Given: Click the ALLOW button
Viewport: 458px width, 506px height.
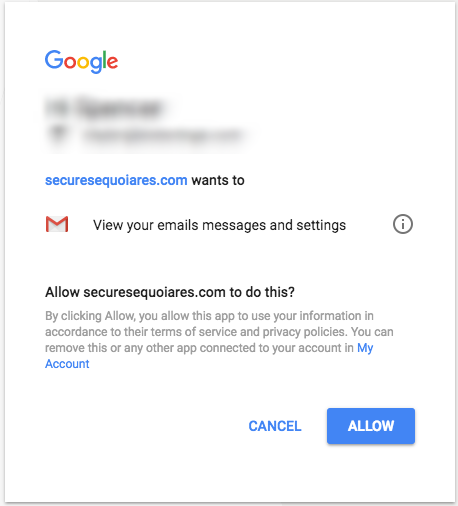Looking at the screenshot, I should point(371,426).
